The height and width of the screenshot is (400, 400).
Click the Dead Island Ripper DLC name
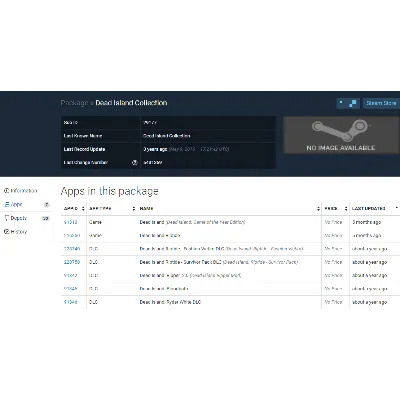190,275
